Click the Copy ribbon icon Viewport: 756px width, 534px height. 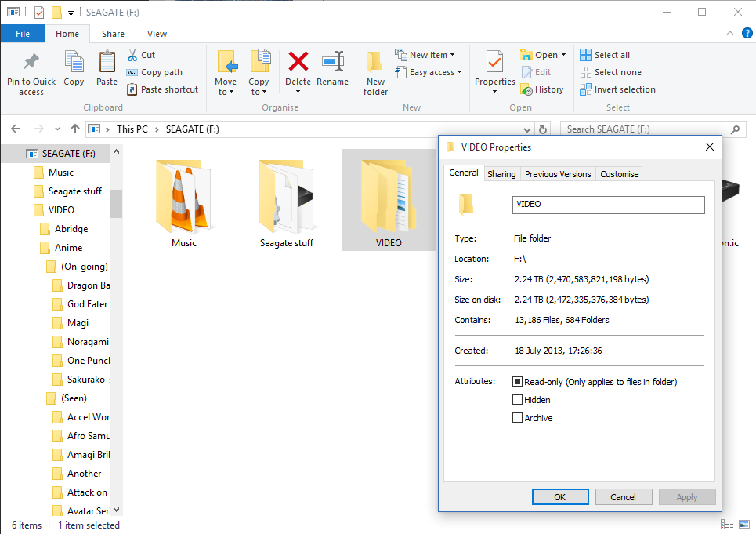tap(74, 62)
